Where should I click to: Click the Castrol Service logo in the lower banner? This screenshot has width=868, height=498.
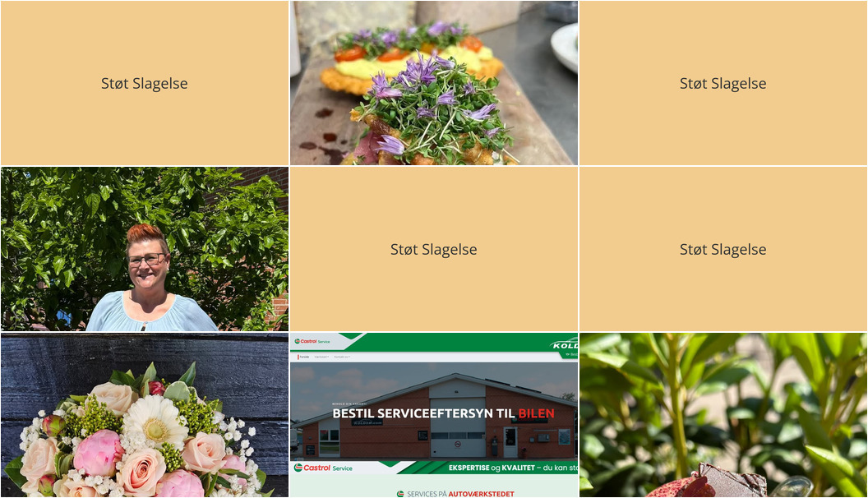click(323, 468)
